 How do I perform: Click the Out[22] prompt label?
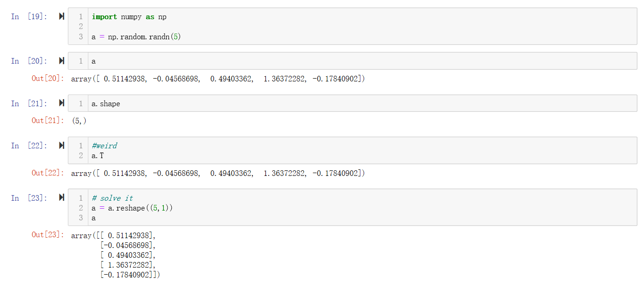point(47,173)
